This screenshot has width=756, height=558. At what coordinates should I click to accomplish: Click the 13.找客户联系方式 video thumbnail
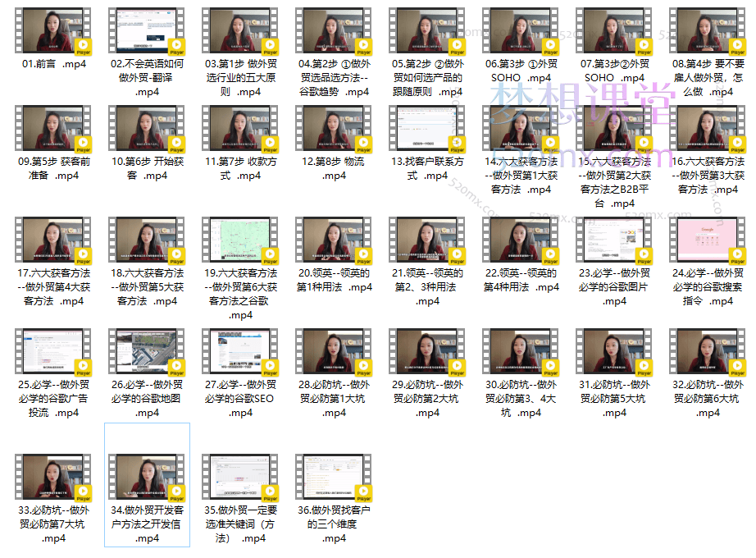click(427, 130)
